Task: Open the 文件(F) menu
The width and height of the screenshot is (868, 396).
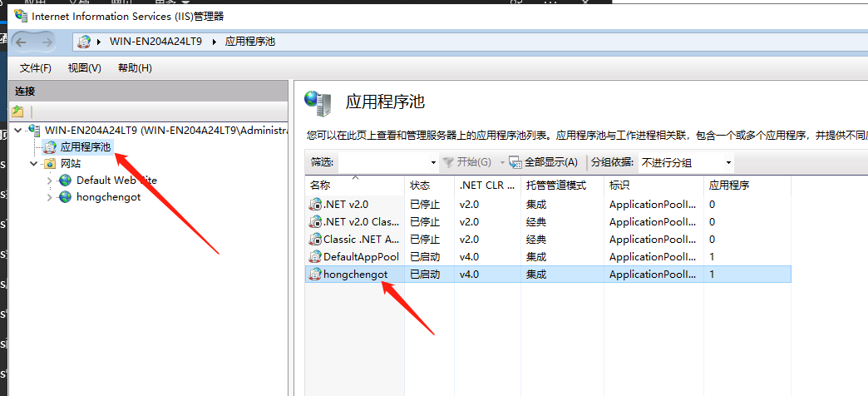Action: [x=36, y=68]
